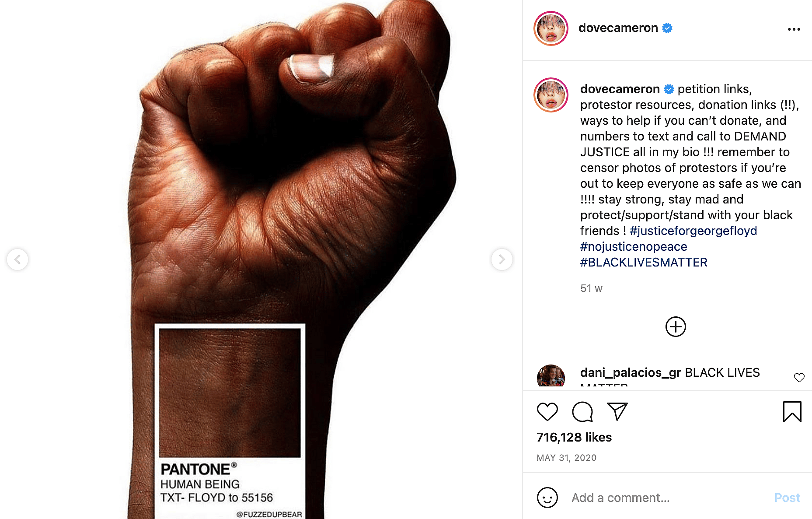Open the #justiceforgeorgefloyd hashtag
812x519 pixels.
point(693,231)
